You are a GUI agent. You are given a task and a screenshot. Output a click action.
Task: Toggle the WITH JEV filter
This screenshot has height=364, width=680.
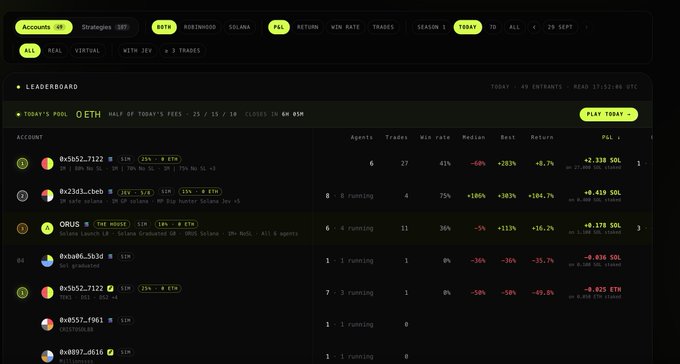137,51
